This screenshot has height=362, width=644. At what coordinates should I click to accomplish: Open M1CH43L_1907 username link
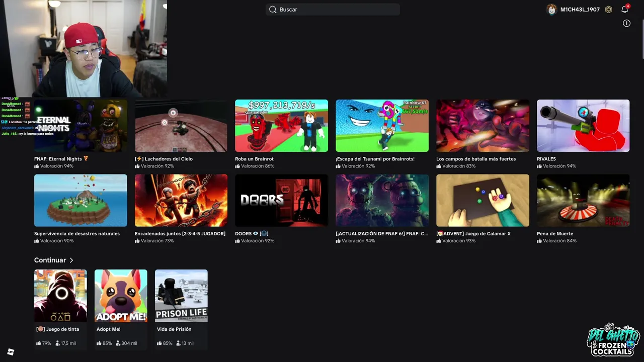[x=580, y=10]
